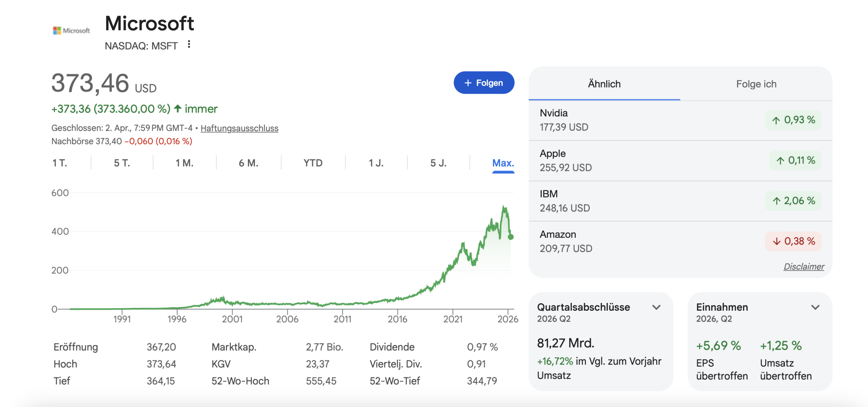Click the green end-point dot on chart
The width and height of the screenshot is (868, 407).
(511, 237)
